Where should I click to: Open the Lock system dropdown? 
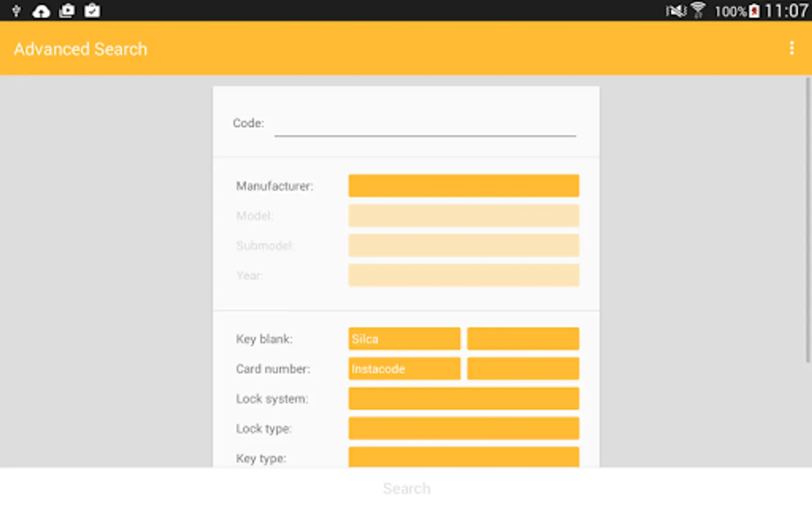[464, 398]
